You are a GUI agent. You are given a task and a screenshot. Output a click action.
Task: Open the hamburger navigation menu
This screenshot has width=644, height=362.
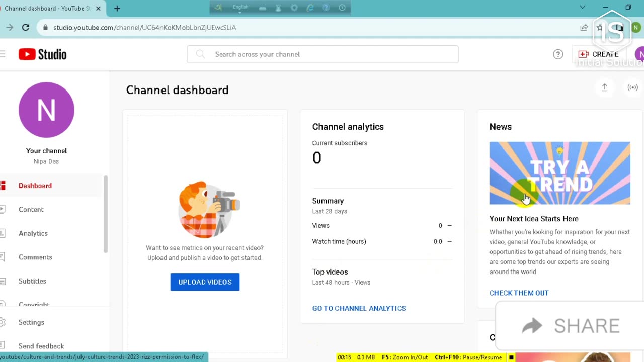pyautogui.click(x=3, y=54)
